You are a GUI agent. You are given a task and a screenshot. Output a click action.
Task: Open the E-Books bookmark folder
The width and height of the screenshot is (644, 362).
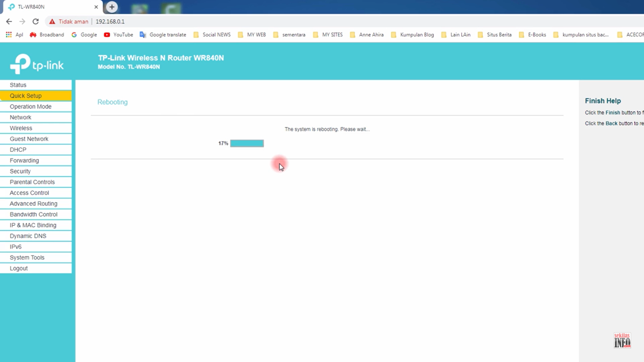click(x=533, y=35)
